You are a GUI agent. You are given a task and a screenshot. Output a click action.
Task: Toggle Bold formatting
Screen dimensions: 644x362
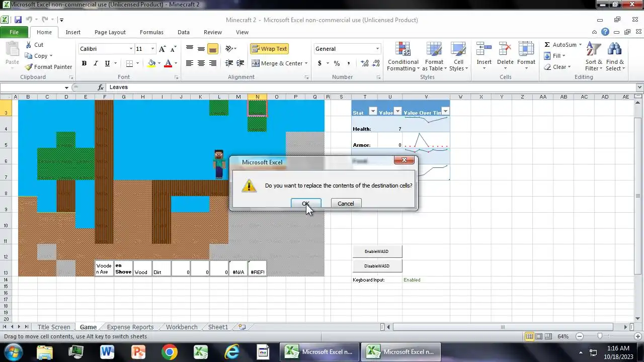pos(84,63)
